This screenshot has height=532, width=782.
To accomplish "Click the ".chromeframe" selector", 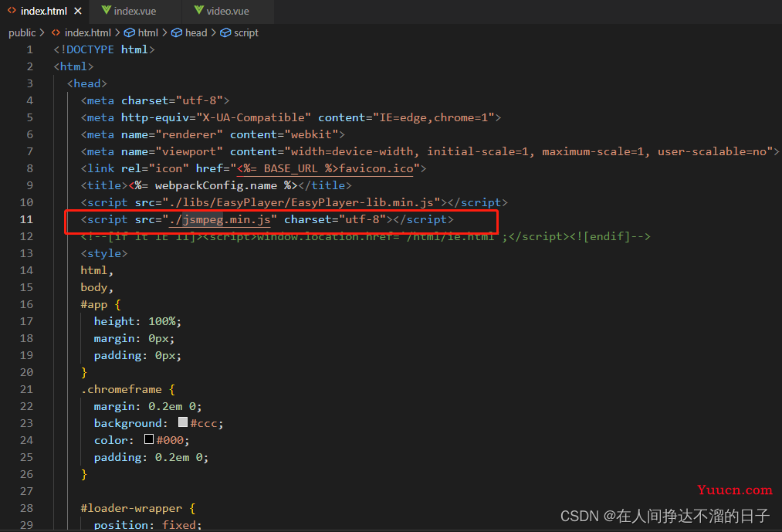I will click(x=121, y=389).
